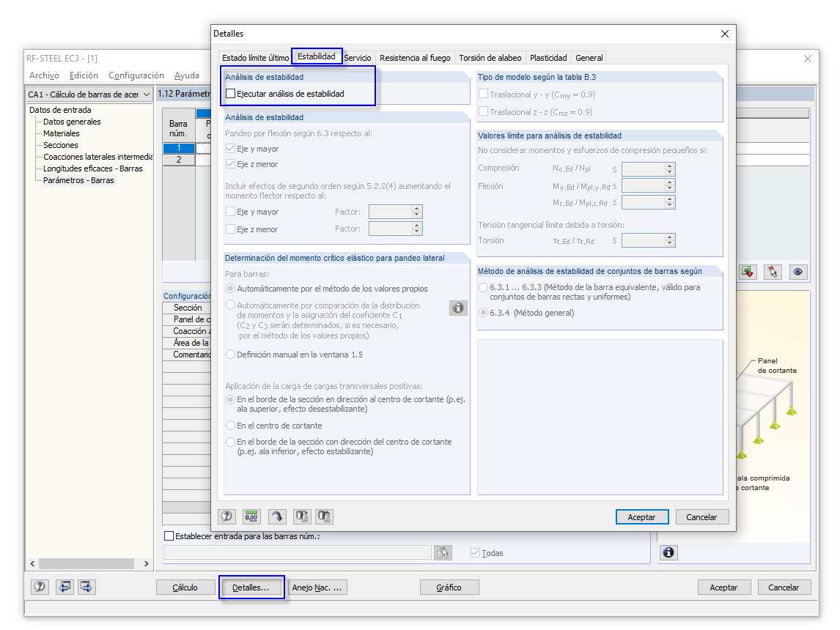The width and height of the screenshot is (840, 630).
Task: Click Eje z menor Factor spinner arrows
Action: click(x=417, y=229)
